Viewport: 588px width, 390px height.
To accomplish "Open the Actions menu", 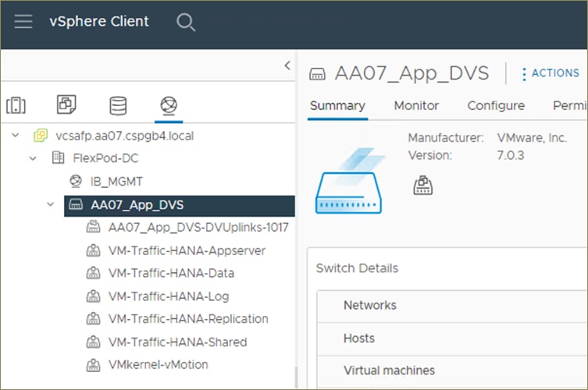I will 551,73.
